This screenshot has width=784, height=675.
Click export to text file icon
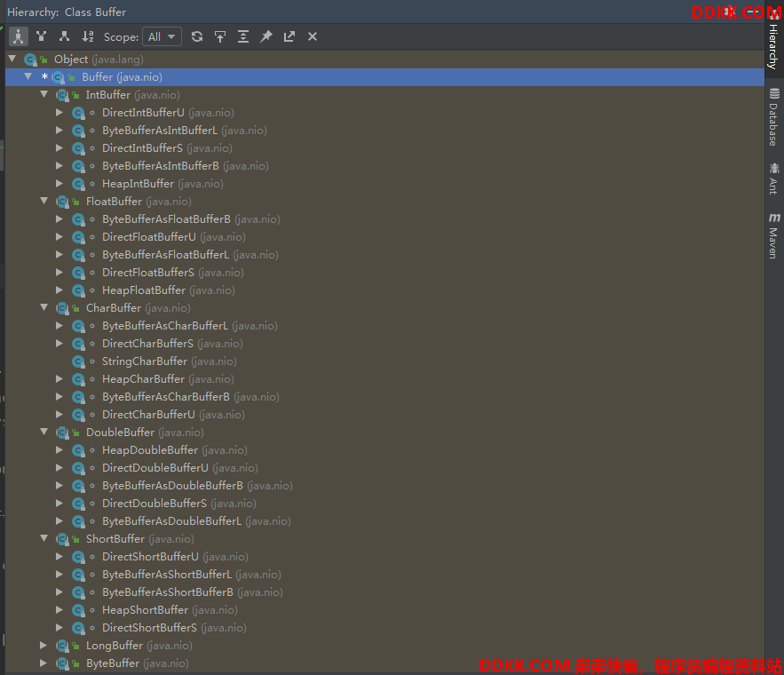[x=289, y=36]
